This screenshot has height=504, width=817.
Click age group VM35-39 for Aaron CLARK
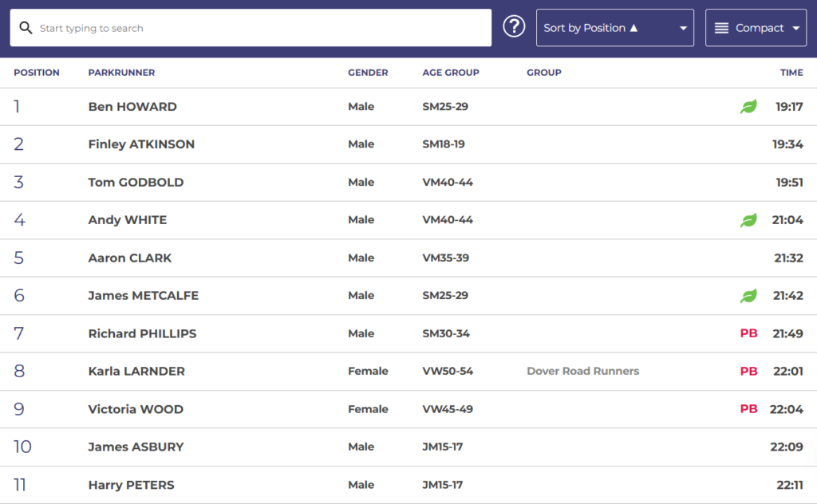(x=445, y=258)
